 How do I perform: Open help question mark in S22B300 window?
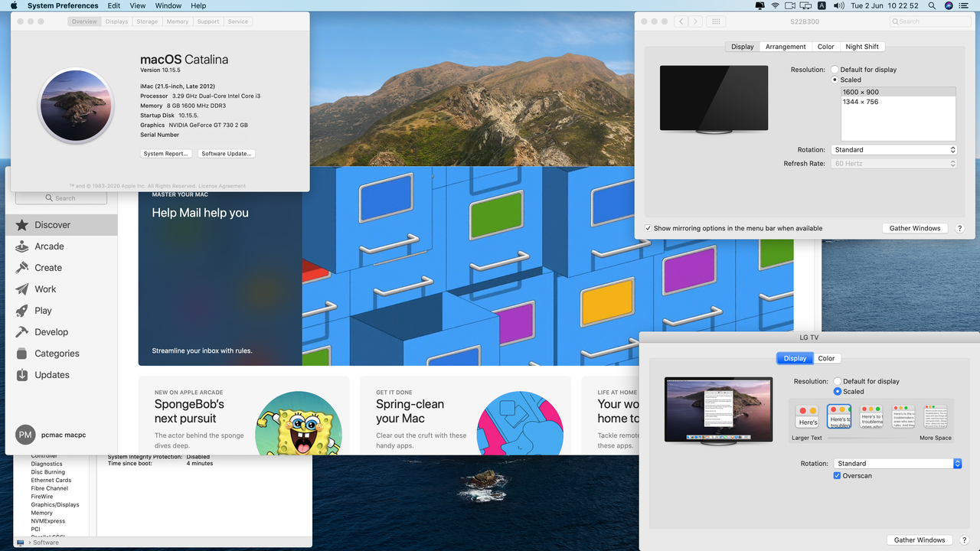[x=960, y=228]
